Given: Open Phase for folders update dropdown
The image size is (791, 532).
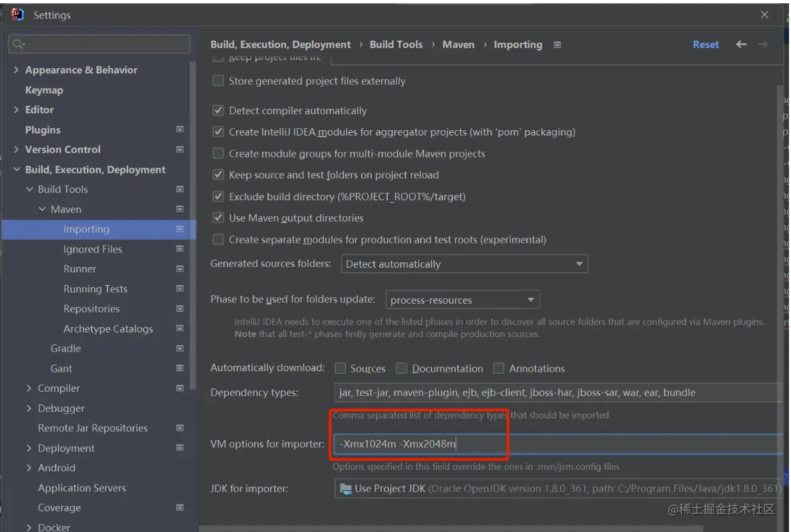Looking at the screenshot, I should pos(462,300).
